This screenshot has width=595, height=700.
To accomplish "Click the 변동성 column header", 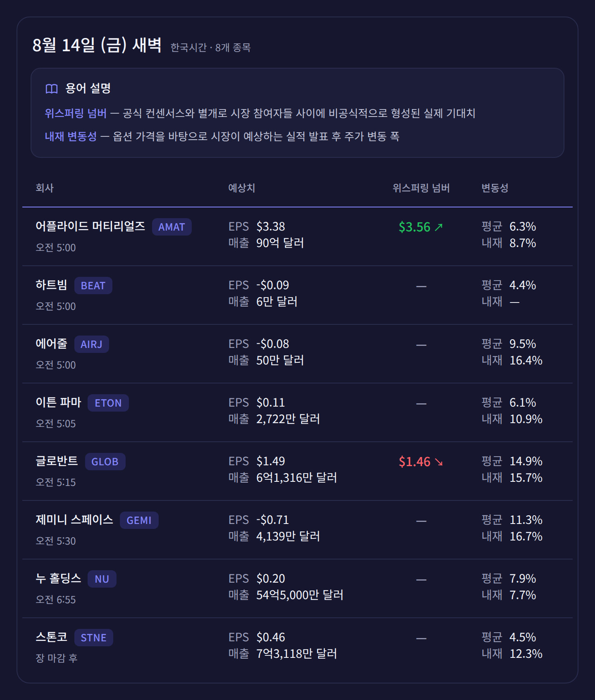I will [495, 188].
